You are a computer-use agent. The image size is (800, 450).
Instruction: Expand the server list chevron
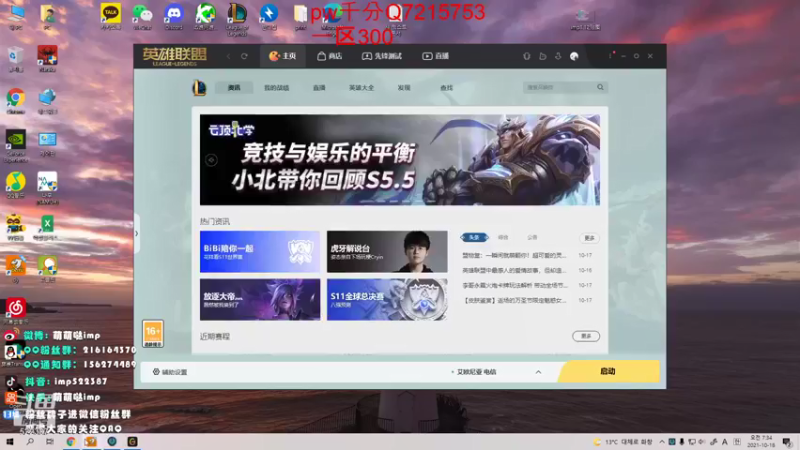pyautogui.click(x=538, y=372)
